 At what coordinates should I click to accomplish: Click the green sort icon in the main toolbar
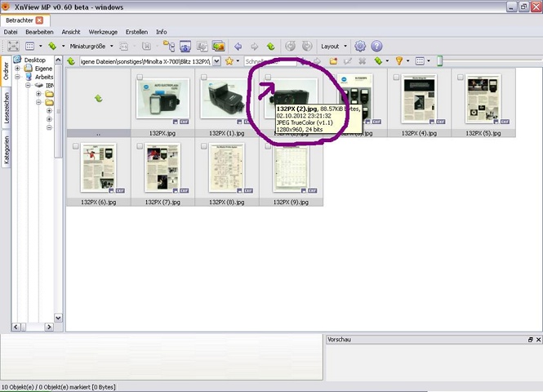(x=52, y=46)
